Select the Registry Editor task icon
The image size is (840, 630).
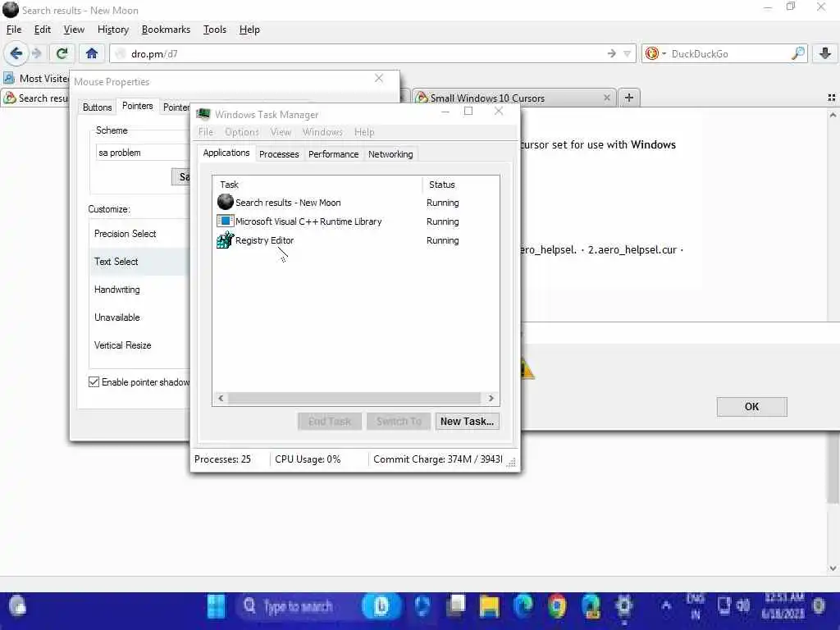pyautogui.click(x=225, y=240)
